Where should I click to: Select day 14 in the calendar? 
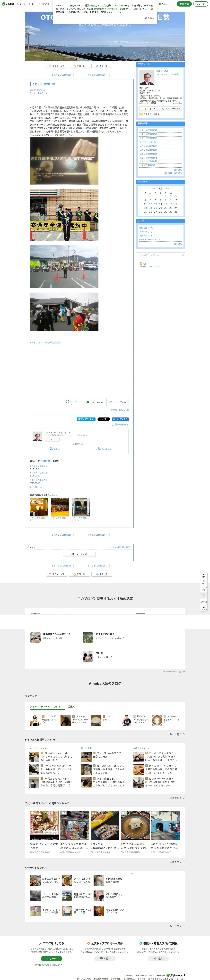pos(160,204)
